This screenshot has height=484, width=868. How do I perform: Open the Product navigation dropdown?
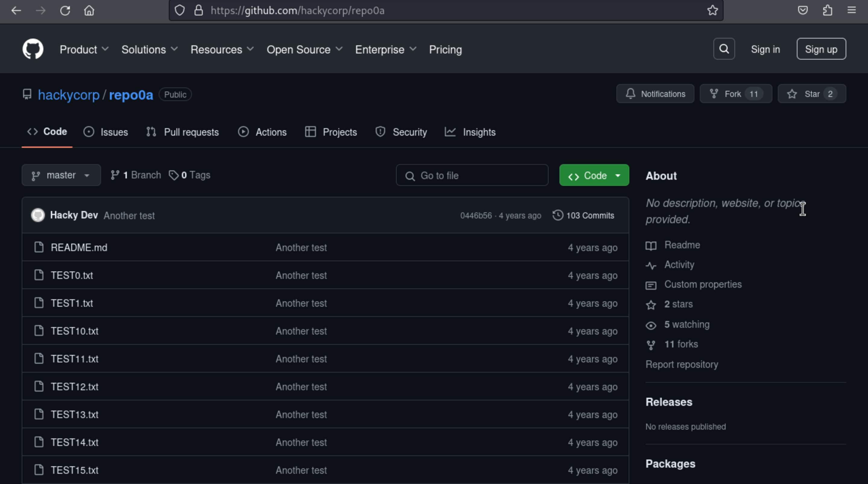84,49
